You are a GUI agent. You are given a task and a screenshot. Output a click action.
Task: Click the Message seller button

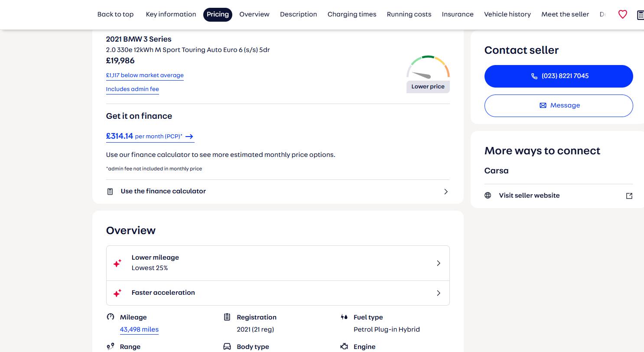pos(559,106)
